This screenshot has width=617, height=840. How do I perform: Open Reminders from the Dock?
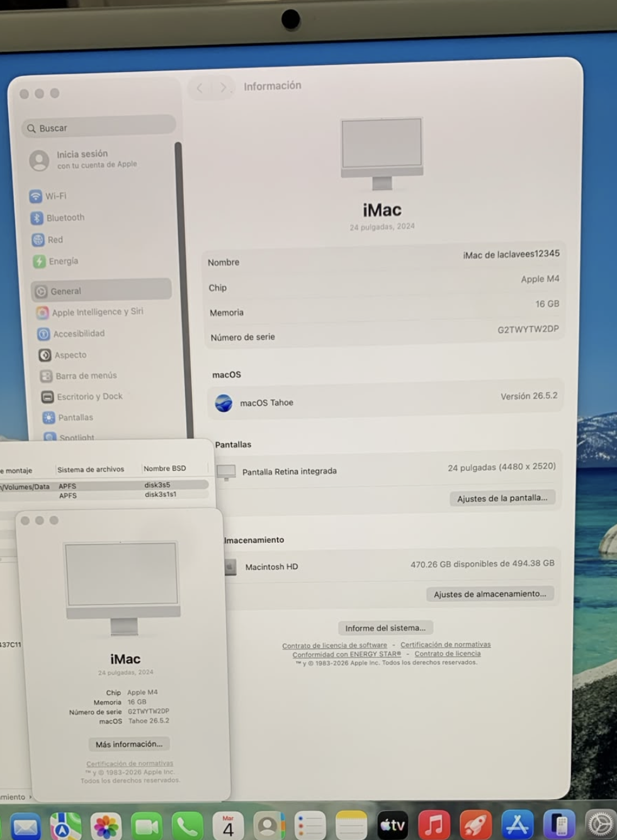click(310, 825)
